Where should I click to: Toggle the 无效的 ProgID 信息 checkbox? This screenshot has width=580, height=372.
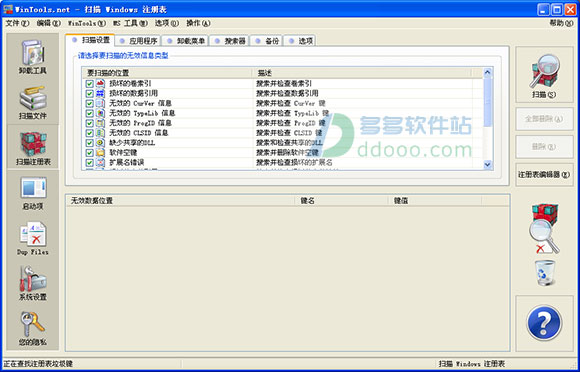point(89,123)
